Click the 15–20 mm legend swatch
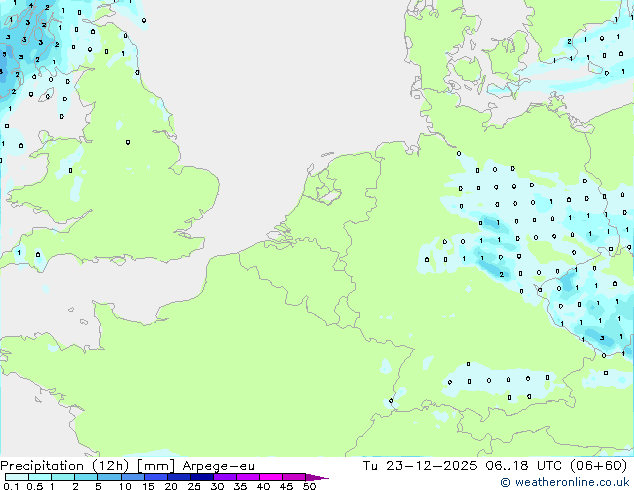Screen dimensions: 634x490 (x=155, y=477)
